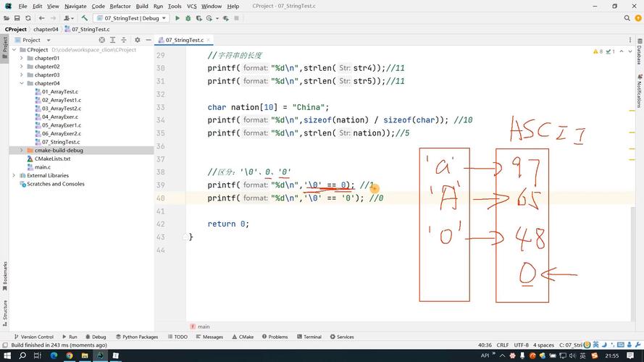
Task: Toggle the Bookmarks side tool window
Action: point(4,272)
